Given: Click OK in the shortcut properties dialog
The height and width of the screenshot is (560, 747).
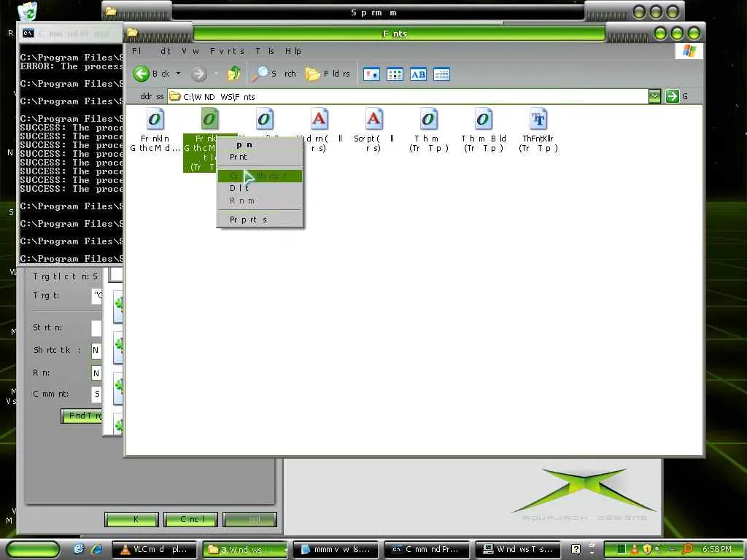Looking at the screenshot, I should tap(131, 519).
